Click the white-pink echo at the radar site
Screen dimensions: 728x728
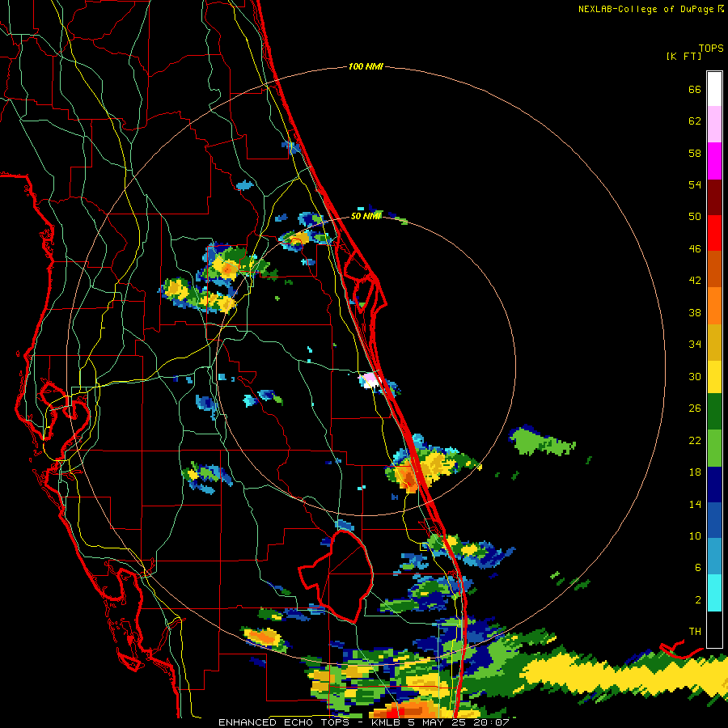tap(371, 380)
